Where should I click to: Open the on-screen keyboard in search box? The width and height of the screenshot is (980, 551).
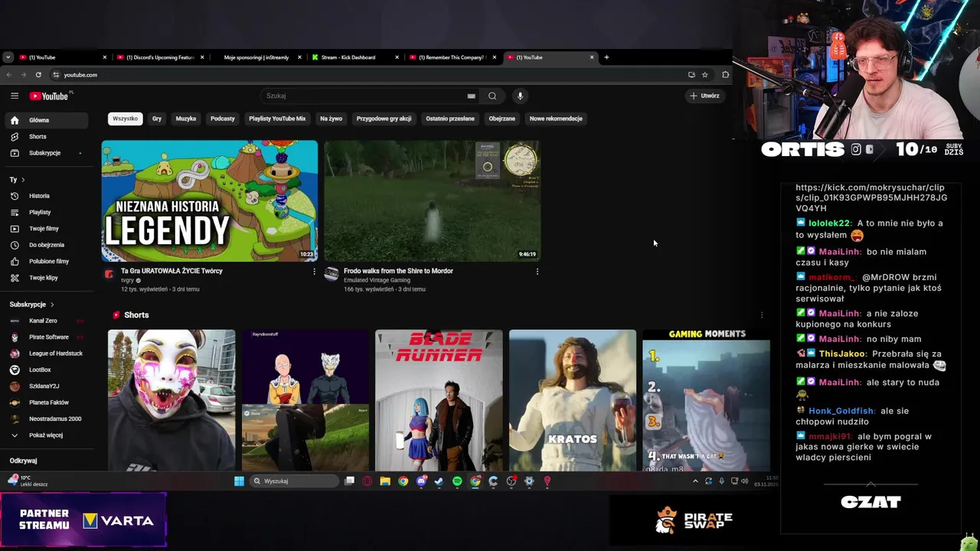(471, 96)
